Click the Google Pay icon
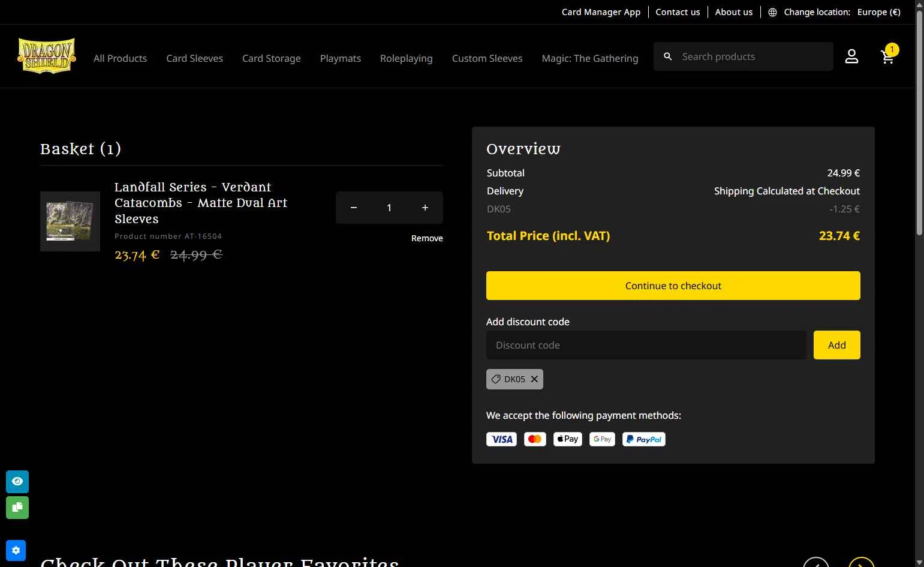This screenshot has width=924, height=567. (x=602, y=439)
